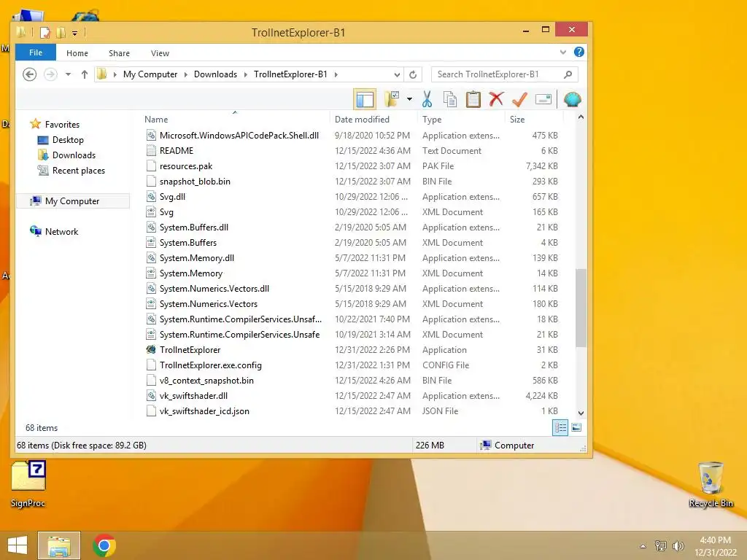This screenshot has width=747, height=560.
Task: Select Desktop in the navigation pane
Action: click(x=68, y=139)
